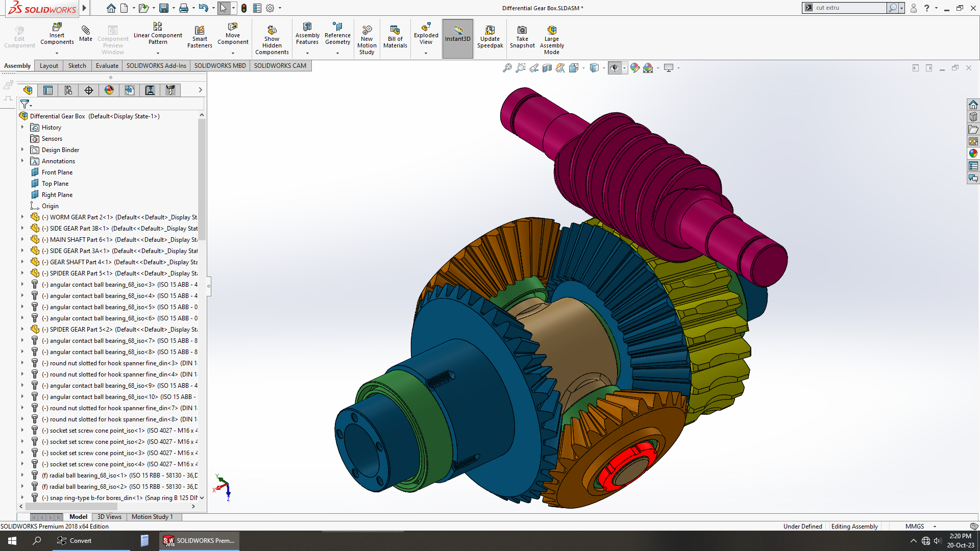Expand the SOLIDWORKS menu flyout arrow
Image resolution: width=980 pixels, height=551 pixels.
[x=85, y=8]
